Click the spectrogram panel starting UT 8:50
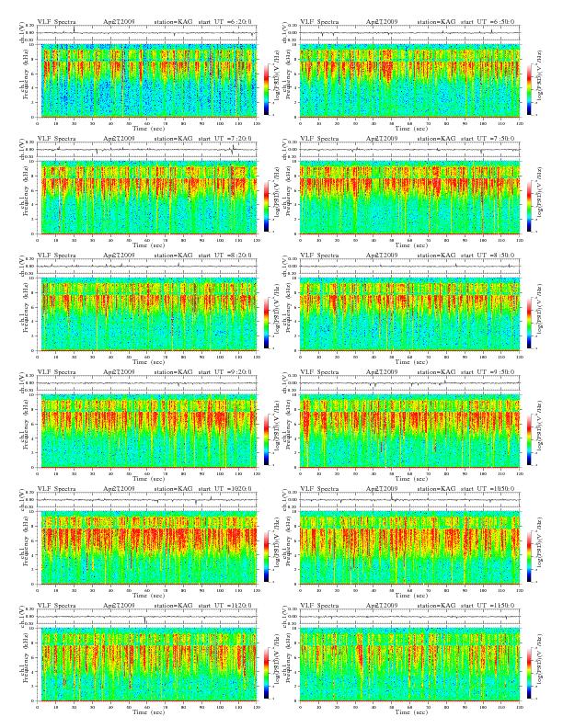 409,313
